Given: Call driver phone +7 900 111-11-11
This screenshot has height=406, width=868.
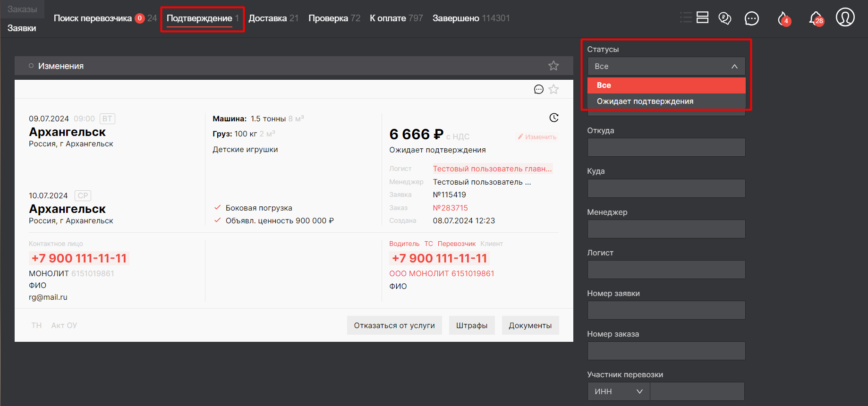Looking at the screenshot, I should [x=439, y=258].
